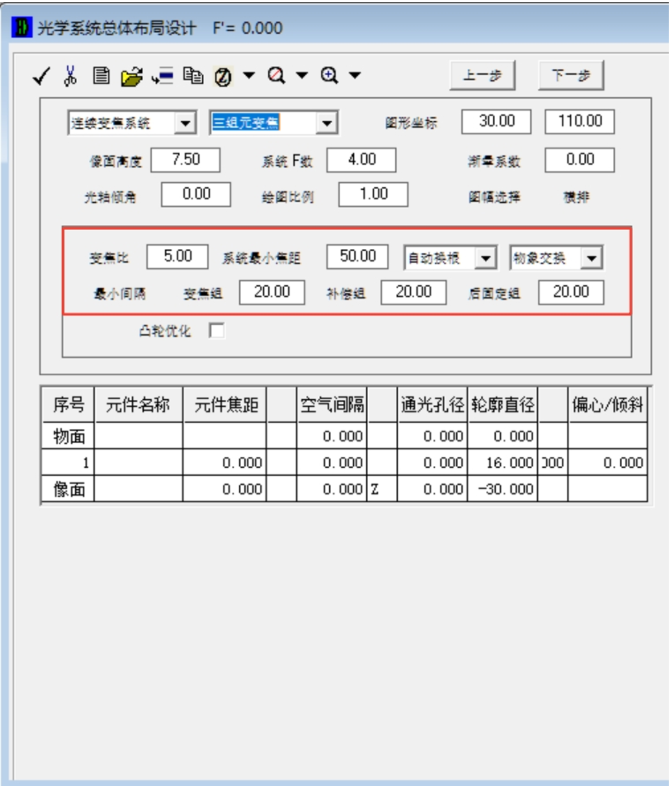Expand the 三组元变焦 dropdown list
Viewport: 672px width, 786px height.
[x=327, y=123]
